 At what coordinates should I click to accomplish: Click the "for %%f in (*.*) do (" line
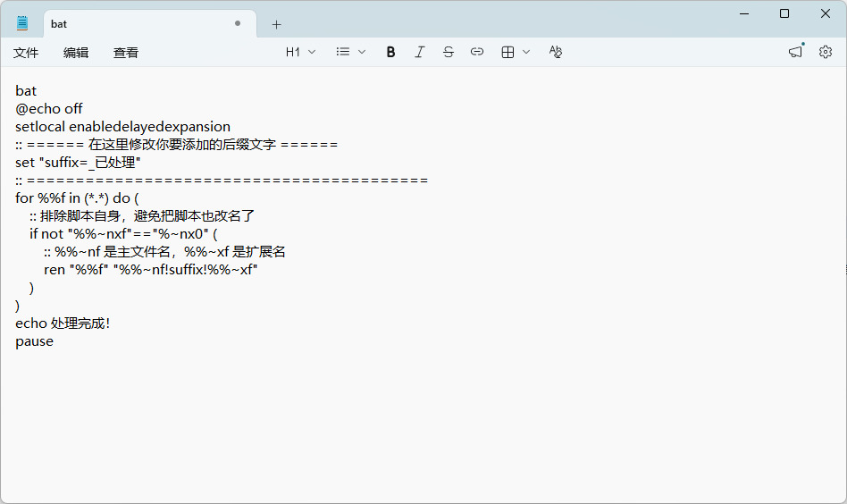(77, 197)
